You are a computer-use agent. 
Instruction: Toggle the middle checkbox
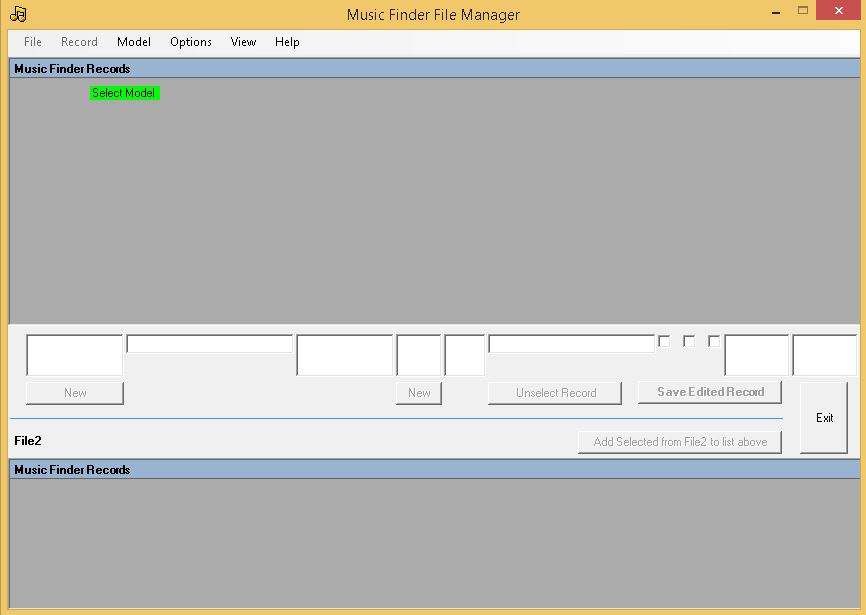688,341
